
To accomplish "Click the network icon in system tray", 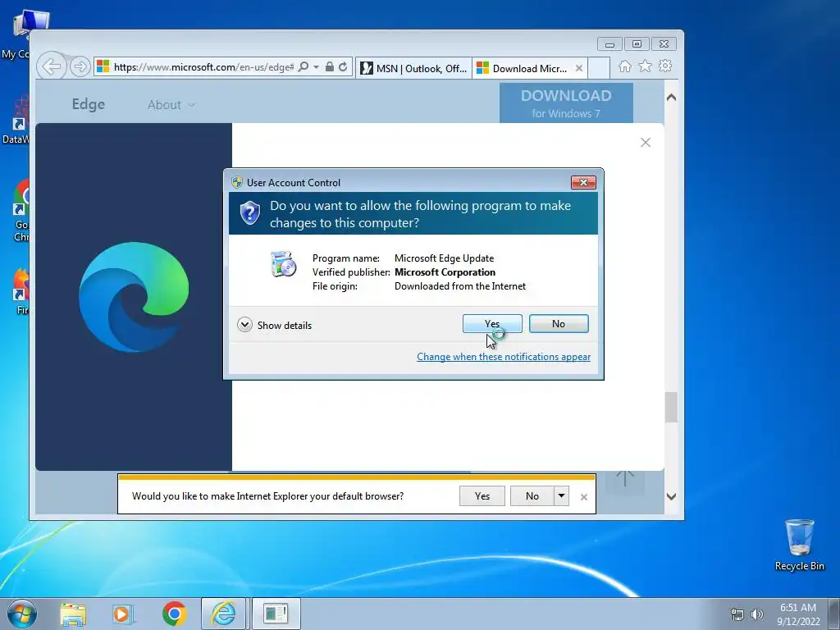I will click(x=737, y=614).
